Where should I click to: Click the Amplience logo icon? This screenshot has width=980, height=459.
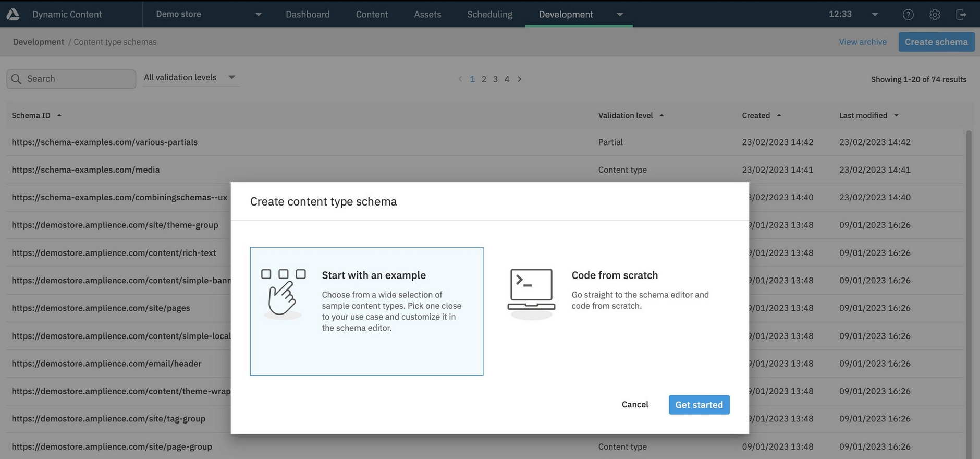pyautogui.click(x=13, y=14)
